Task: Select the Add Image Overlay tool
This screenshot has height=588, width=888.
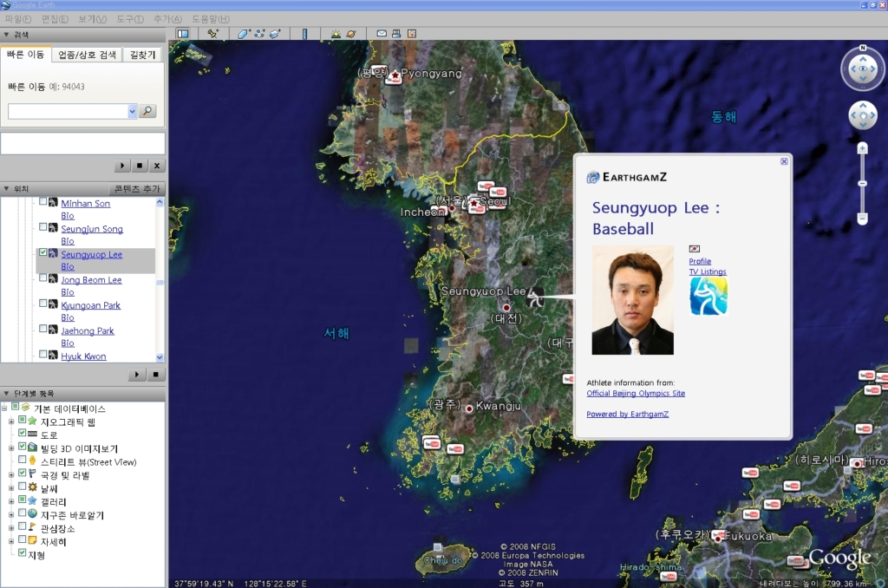Action: pyautogui.click(x=275, y=34)
